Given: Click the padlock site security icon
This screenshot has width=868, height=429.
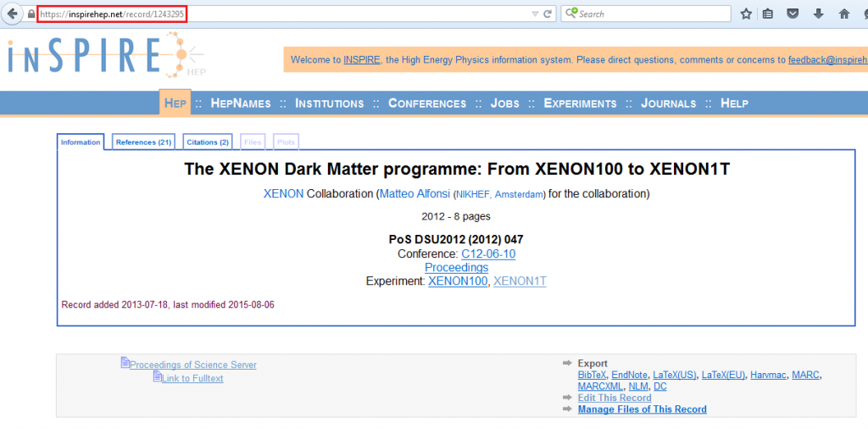Looking at the screenshot, I should 31,14.
